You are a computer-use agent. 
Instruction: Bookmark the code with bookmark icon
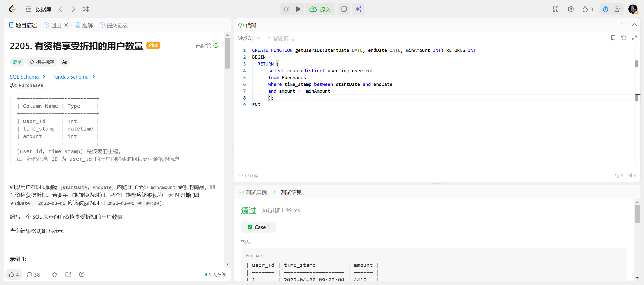(613, 38)
